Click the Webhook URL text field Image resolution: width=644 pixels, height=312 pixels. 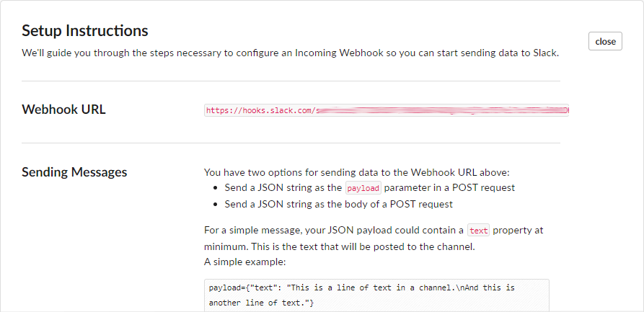pos(387,111)
